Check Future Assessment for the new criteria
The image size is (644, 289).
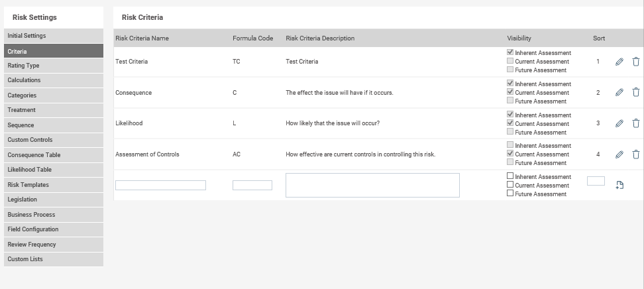pyautogui.click(x=510, y=193)
